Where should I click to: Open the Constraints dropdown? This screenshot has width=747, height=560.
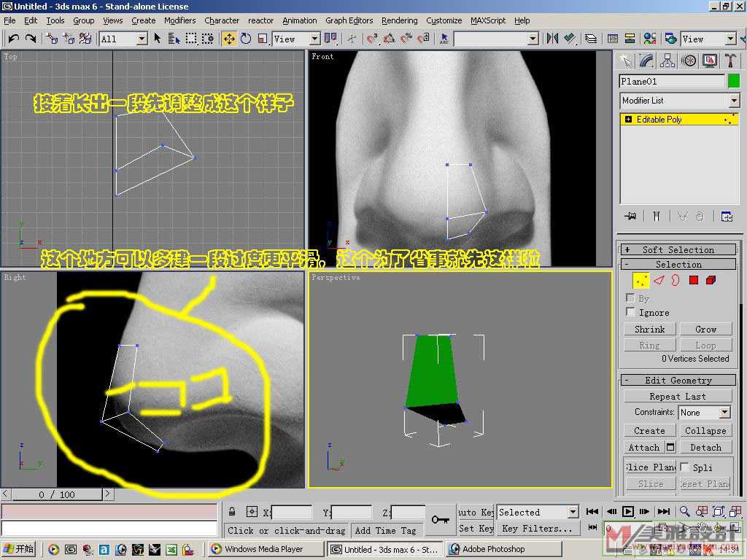(704, 412)
